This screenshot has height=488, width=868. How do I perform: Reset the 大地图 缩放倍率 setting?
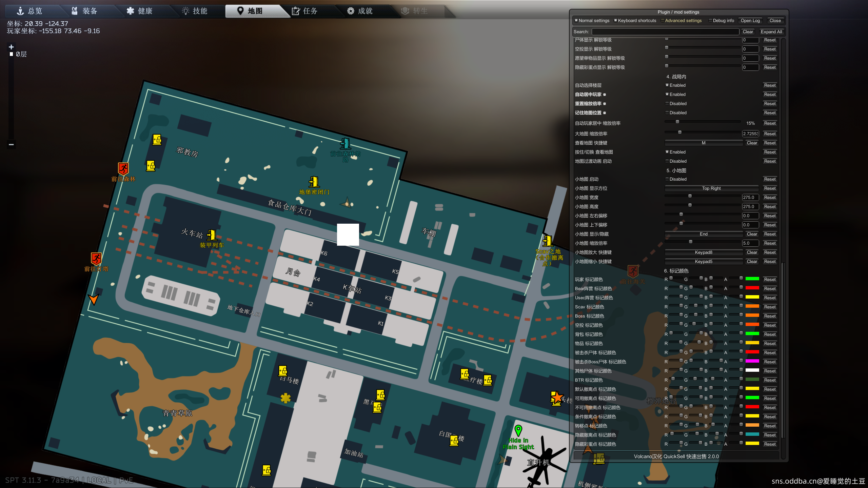(x=770, y=134)
